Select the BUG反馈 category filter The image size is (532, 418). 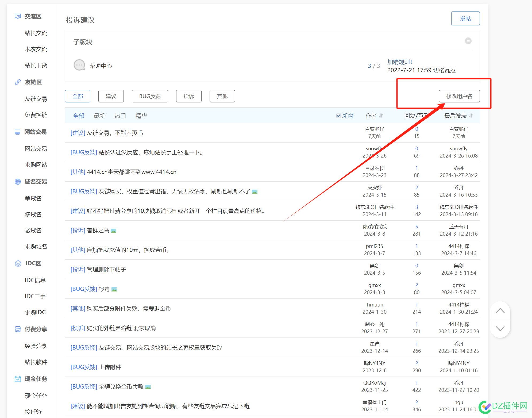(150, 96)
